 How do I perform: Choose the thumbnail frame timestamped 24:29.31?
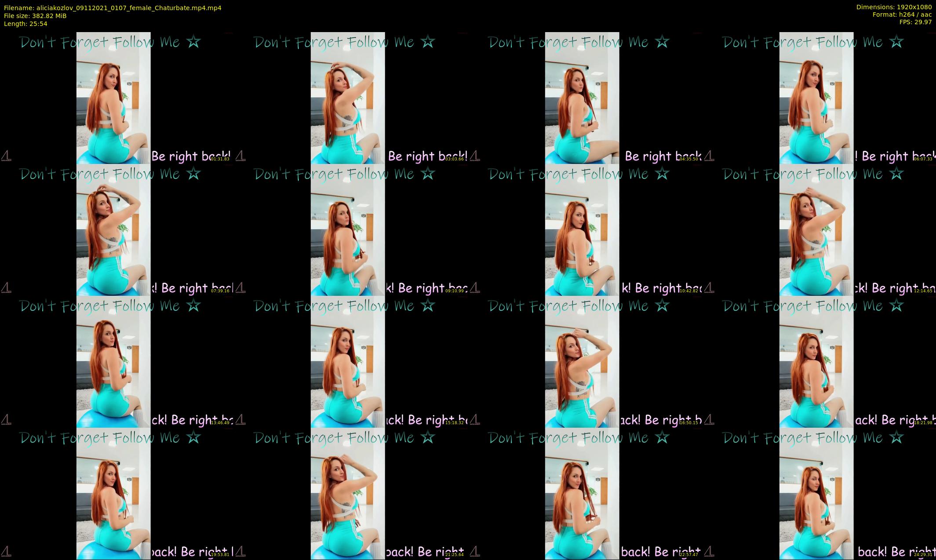(x=819, y=493)
